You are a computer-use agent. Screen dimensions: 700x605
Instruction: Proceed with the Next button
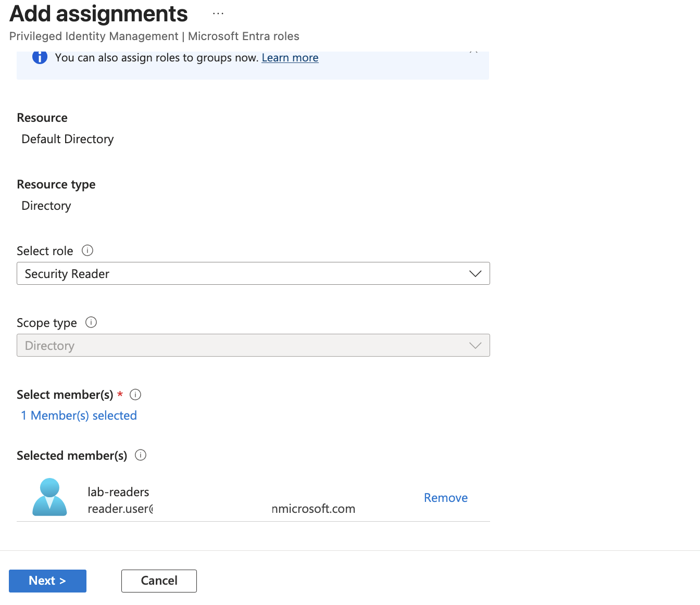point(47,581)
